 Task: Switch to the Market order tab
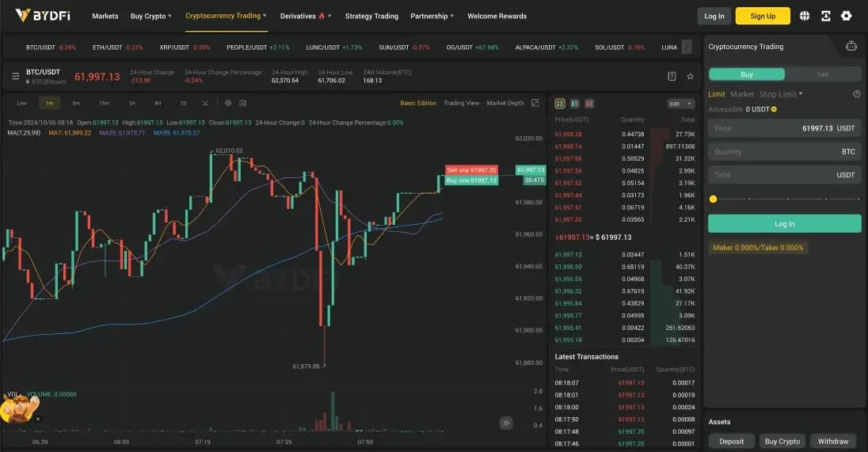[742, 94]
